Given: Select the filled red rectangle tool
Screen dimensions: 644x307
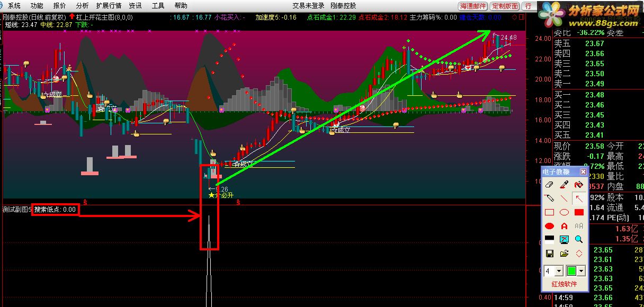Looking at the screenshot, I should [579, 212].
